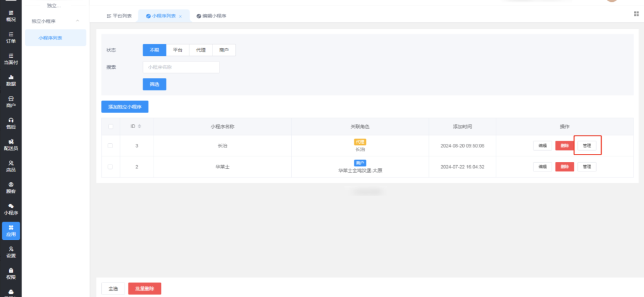Open the 小程序 (Mini Program) chat-bubble icon
The width and height of the screenshot is (644, 297).
click(x=11, y=208)
